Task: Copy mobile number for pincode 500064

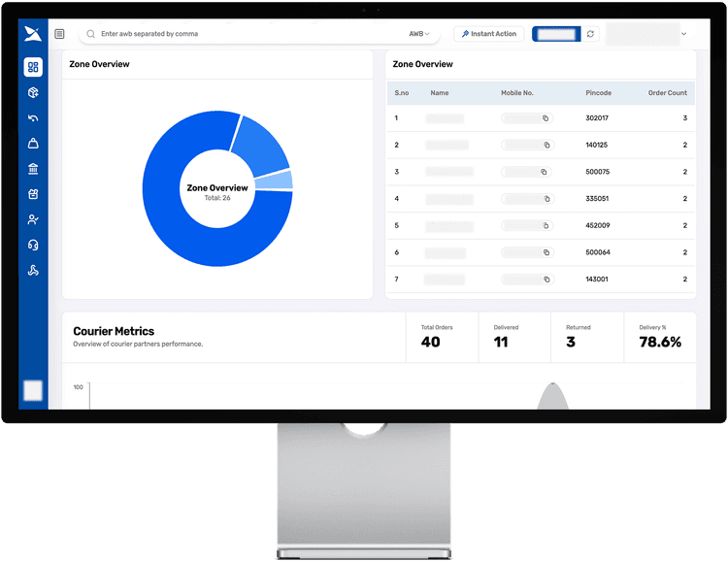Action: tap(546, 252)
